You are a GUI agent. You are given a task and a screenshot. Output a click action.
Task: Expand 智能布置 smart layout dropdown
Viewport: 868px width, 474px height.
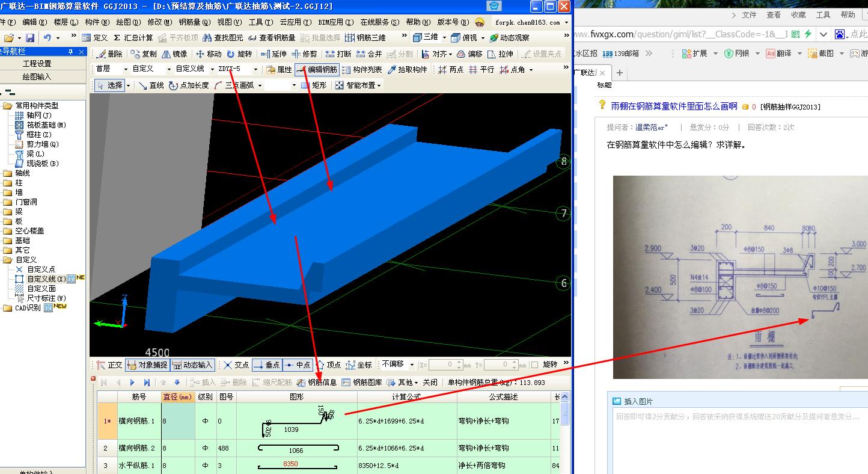tap(379, 85)
